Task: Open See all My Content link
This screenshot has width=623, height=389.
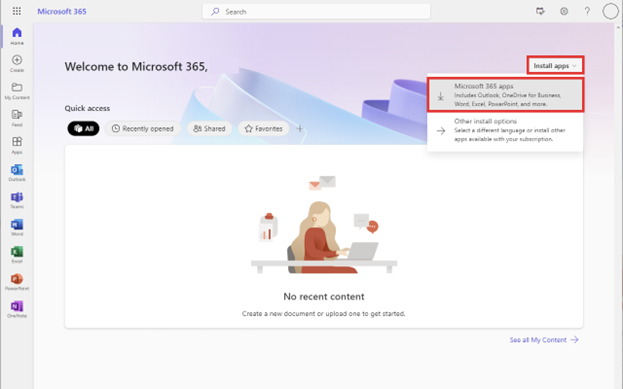Action: [544, 340]
